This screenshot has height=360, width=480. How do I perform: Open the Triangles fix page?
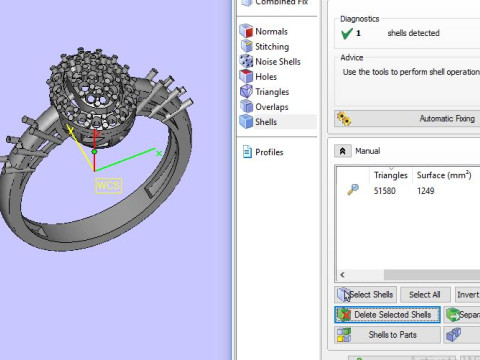(x=265, y=91)
